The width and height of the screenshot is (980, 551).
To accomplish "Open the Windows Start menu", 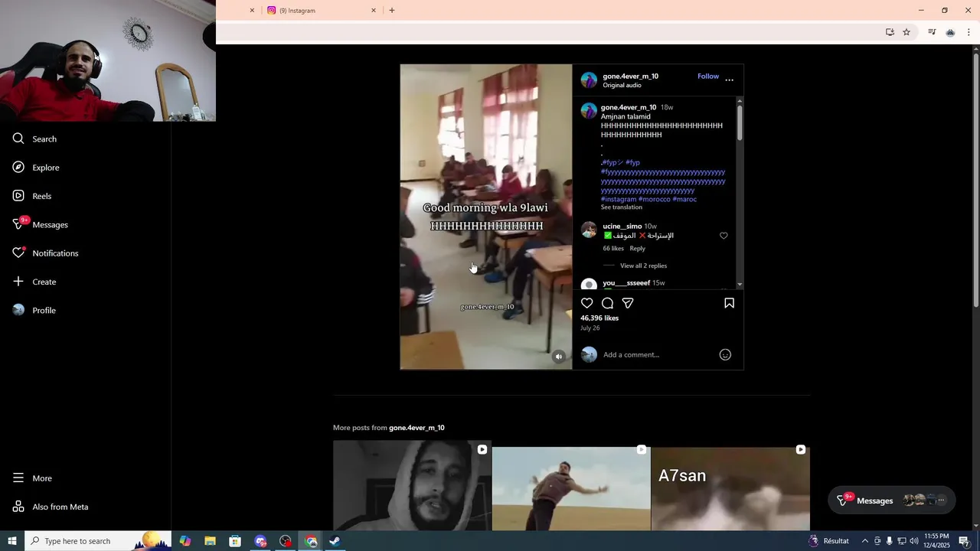I will click(12, 541).
